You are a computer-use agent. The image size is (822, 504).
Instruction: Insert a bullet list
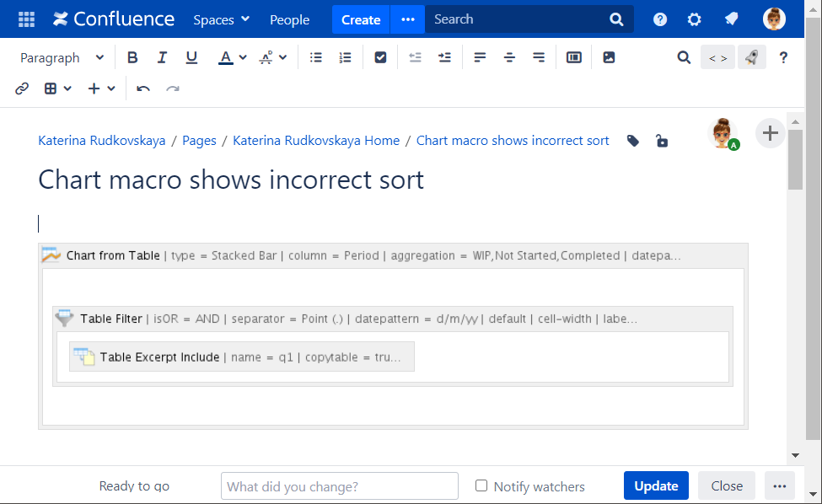[315, 57]
